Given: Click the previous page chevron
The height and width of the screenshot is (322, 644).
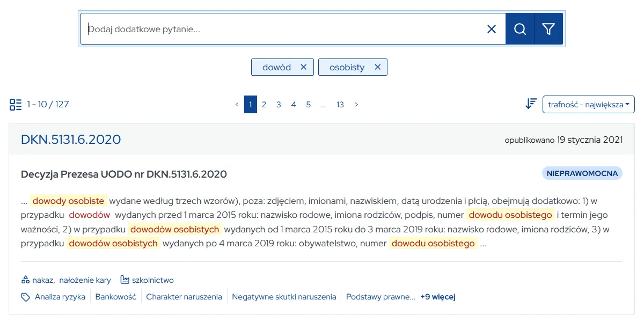Looking at the screenshot, I should [236, 104].
